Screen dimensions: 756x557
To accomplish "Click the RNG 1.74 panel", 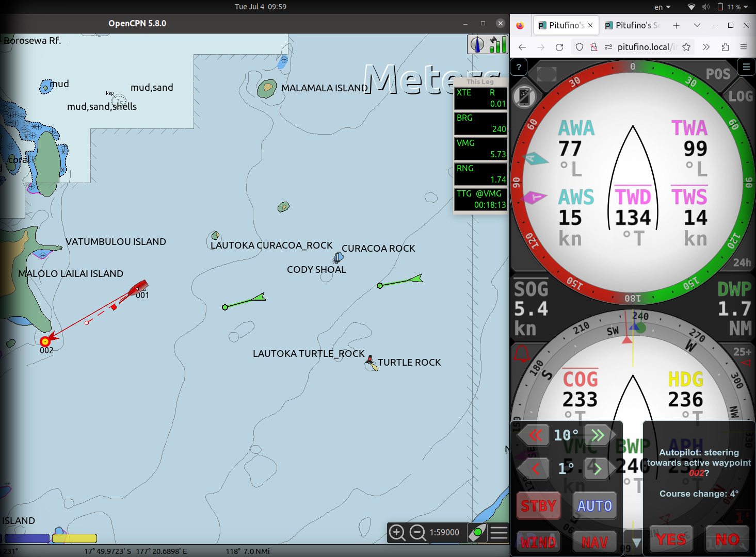I will 480,174.
